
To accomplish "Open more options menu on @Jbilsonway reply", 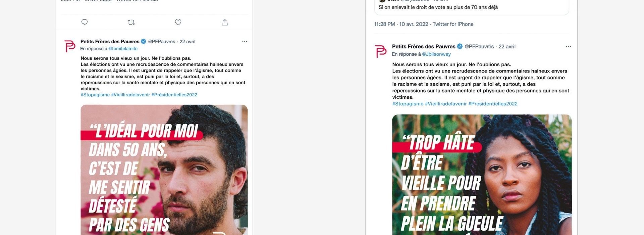I will 568,46.
